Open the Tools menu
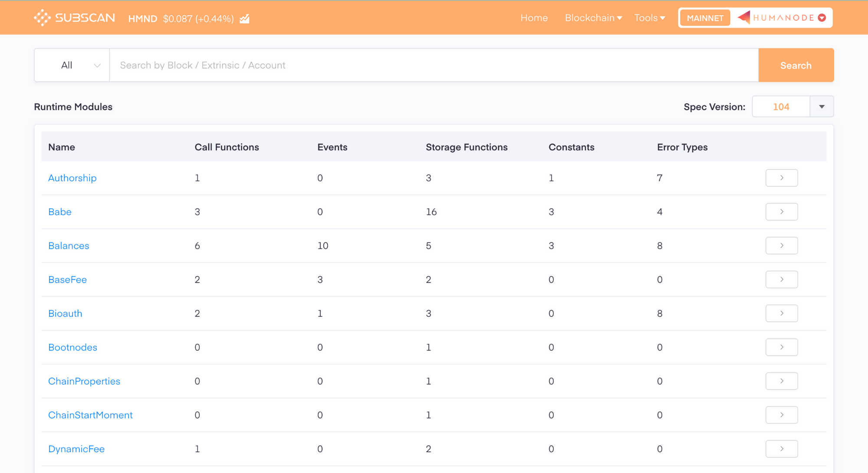The image size is (868, 473). [x=649, y=18]
